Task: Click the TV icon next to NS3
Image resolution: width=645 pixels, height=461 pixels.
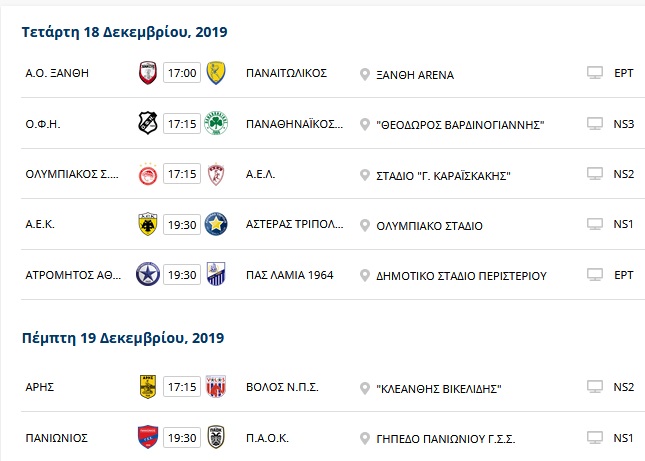Action: tap(594, 123)
